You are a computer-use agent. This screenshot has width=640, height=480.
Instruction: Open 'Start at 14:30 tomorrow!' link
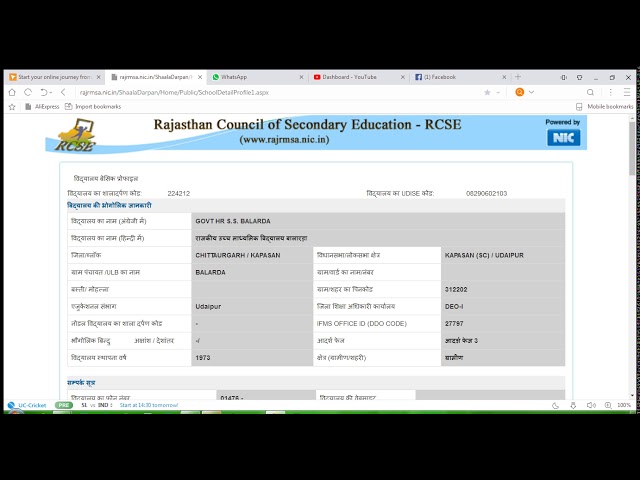(149, 405)
